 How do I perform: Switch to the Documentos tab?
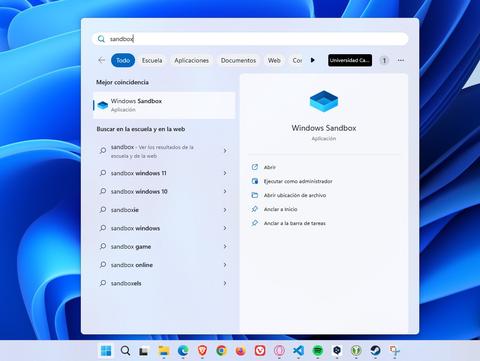pos(238,60)
